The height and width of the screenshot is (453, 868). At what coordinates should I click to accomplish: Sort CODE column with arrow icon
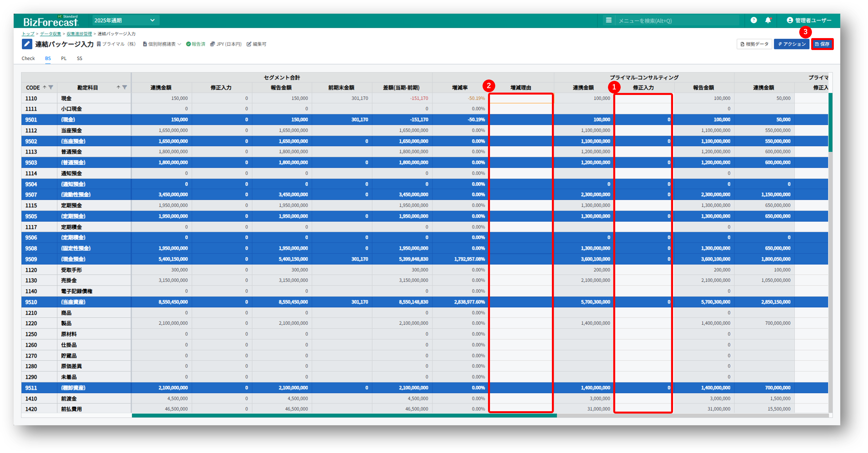click(45, 87)
